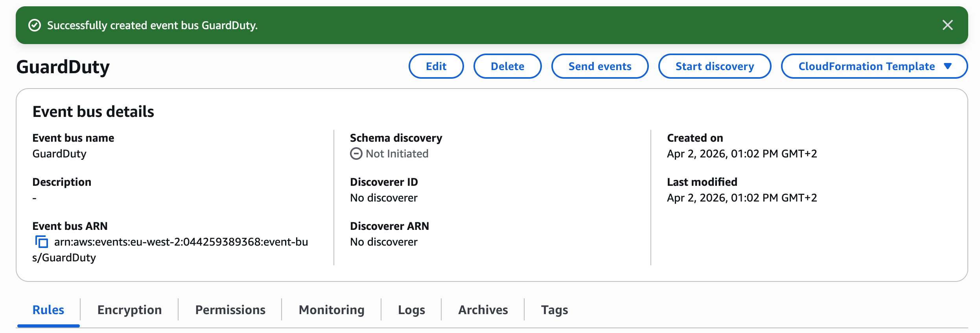Switch to the Rules tab
980x333 pixels.
pos(48,310)
